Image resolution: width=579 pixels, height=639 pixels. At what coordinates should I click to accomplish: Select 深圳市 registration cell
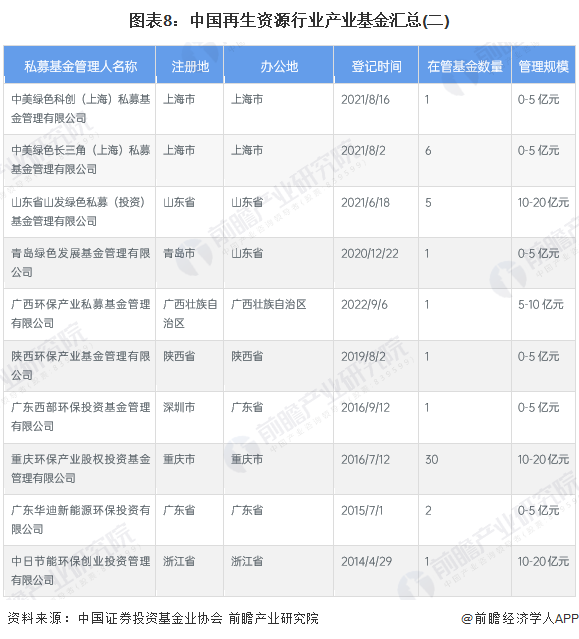point(190,417)
